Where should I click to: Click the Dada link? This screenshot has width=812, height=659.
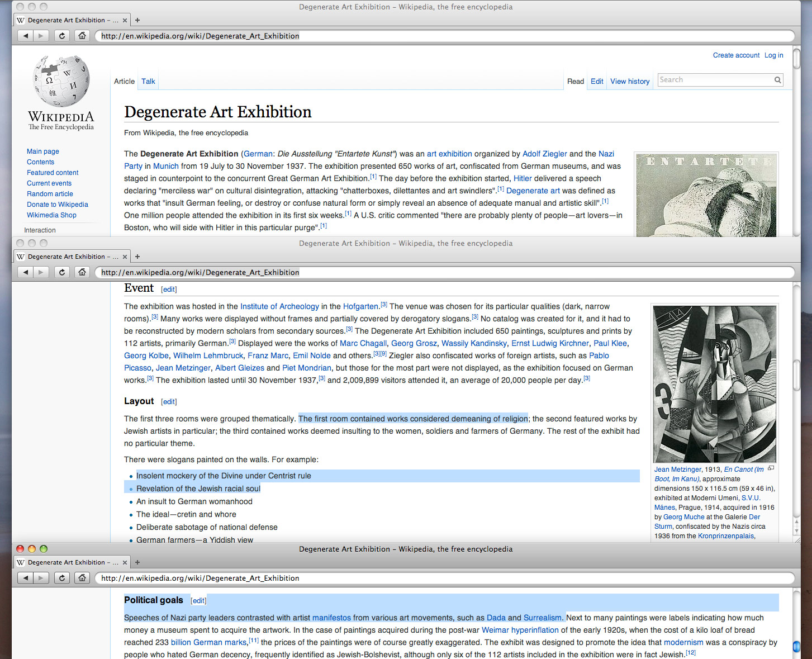pyautogui.click(x=496, y=618)
